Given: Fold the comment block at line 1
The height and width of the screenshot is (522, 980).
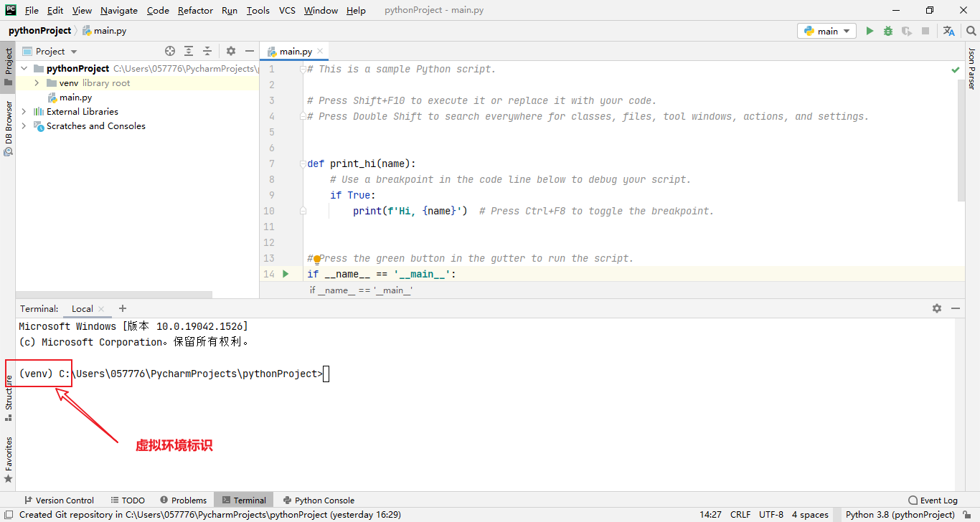Looking at the screenshot, I should coord(303,70).
